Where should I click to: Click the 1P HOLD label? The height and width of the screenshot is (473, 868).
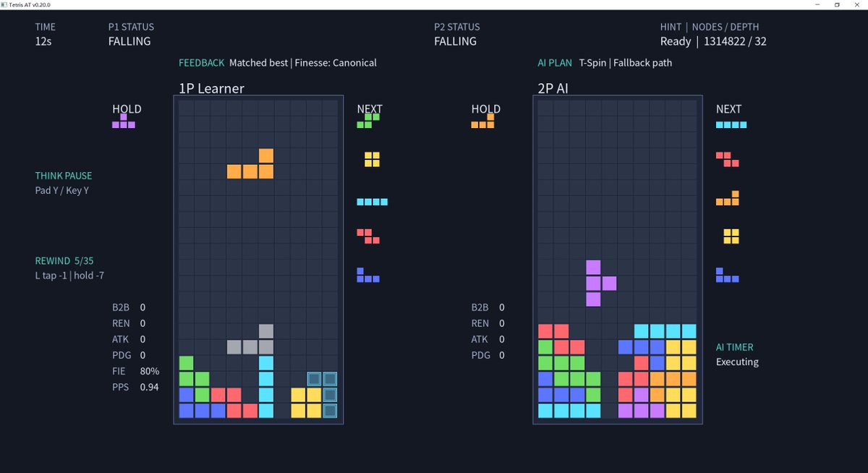pos(127,109)
